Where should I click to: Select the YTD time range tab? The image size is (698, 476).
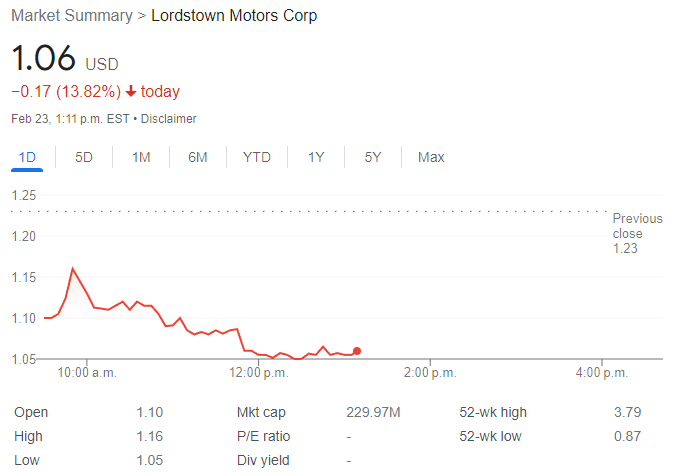[256, 157]
